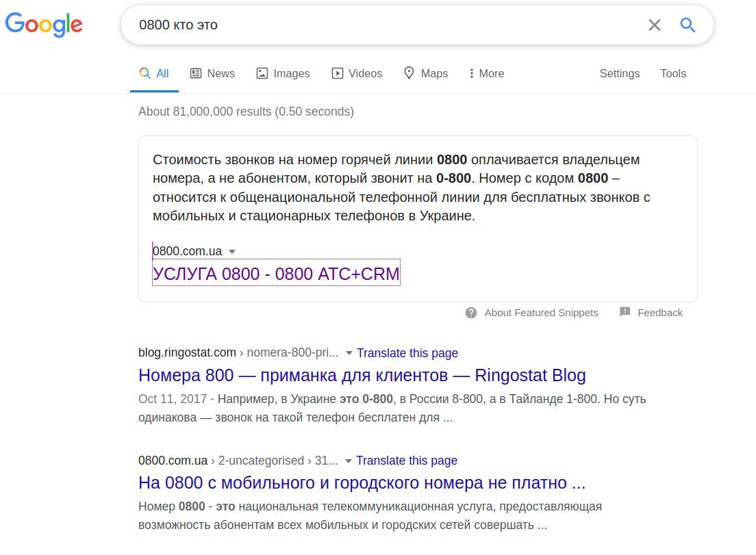Open 'Номера 800 — приманка для клиентов' result
756x555 pixels.
[x=362, y=375]
